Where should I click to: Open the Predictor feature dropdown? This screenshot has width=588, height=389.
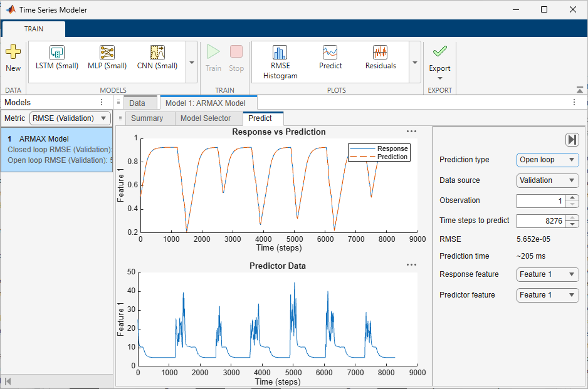pyautogui.click(x=547, y=295)
